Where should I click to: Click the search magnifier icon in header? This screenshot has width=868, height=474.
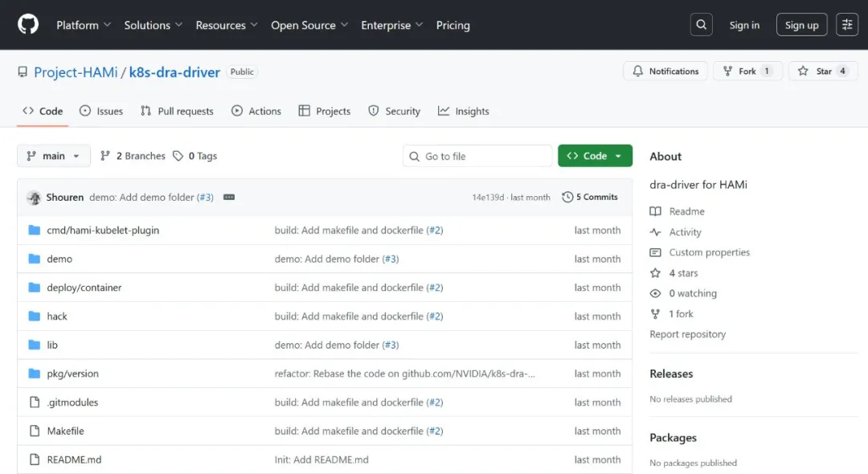click(x=702, y=25)
